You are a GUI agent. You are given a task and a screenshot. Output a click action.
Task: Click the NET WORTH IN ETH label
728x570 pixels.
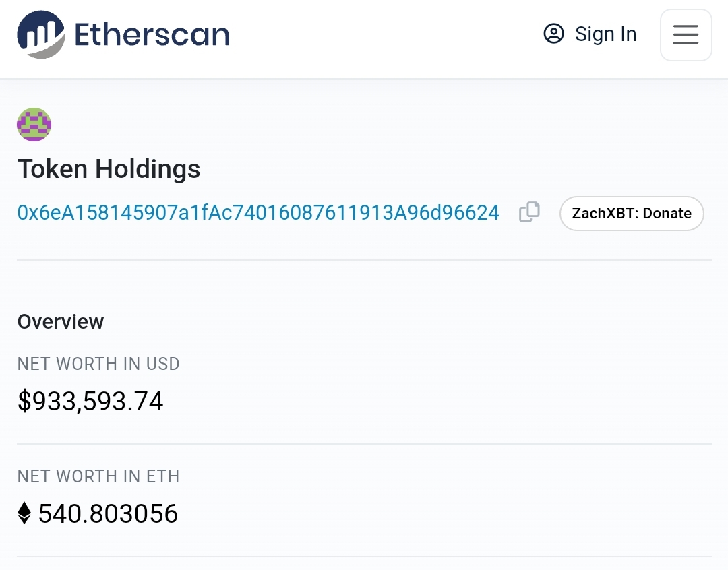click(x=98, y=476)
